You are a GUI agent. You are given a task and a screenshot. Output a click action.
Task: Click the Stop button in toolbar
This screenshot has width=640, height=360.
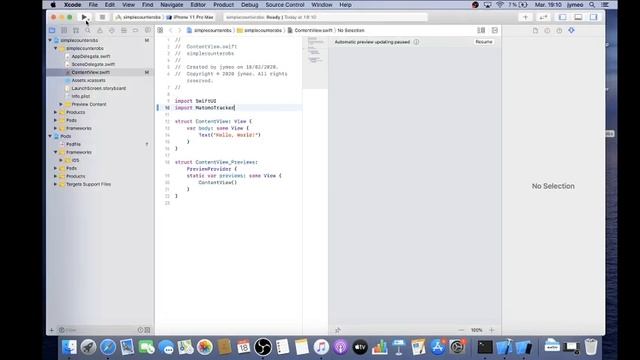102,17
